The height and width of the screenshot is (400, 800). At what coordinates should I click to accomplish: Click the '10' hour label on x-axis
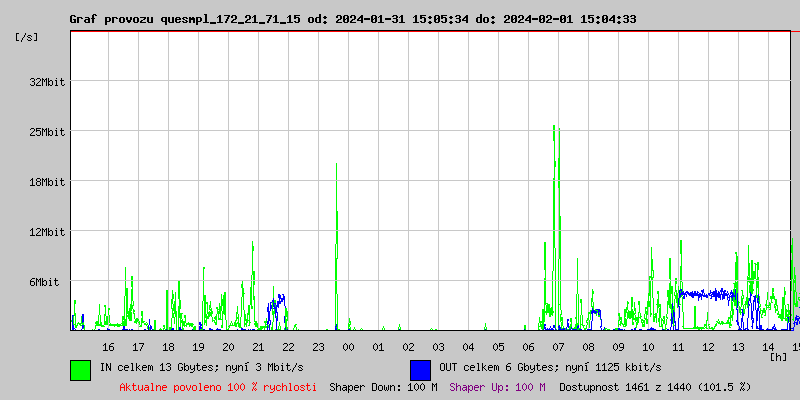648,347
